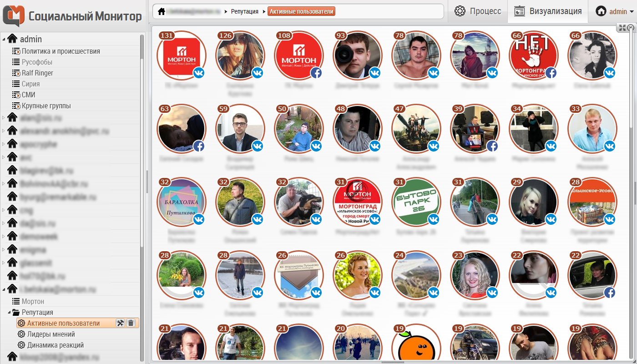Select Динамика реакций in the tree
This screenshot has height=364, width=637.
point(56,345)
